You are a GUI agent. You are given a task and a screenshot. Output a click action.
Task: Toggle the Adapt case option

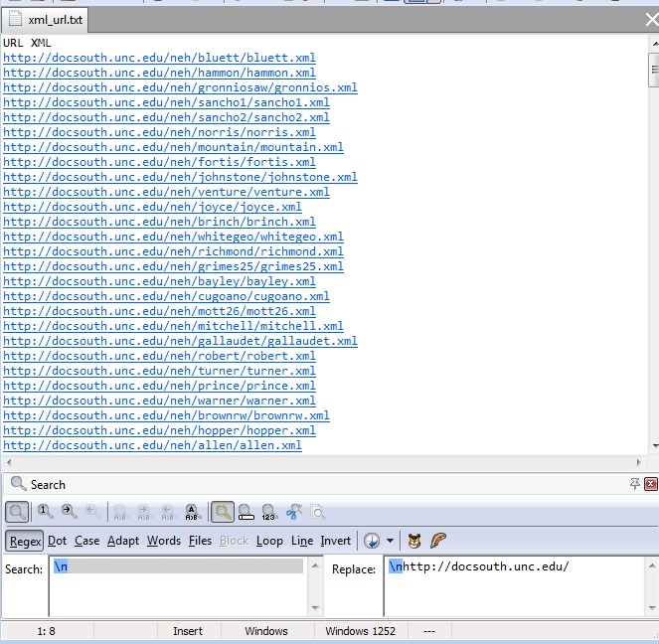[x=123, y=541]
